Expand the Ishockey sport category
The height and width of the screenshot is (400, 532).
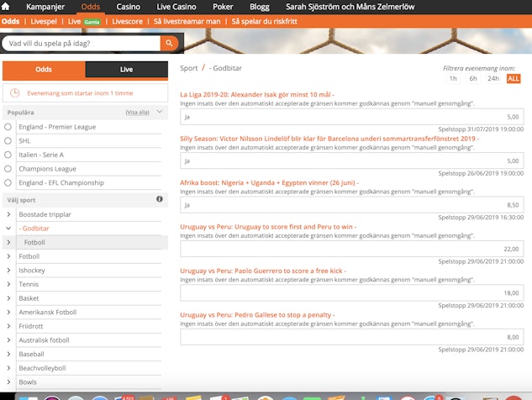pos(8,271)
